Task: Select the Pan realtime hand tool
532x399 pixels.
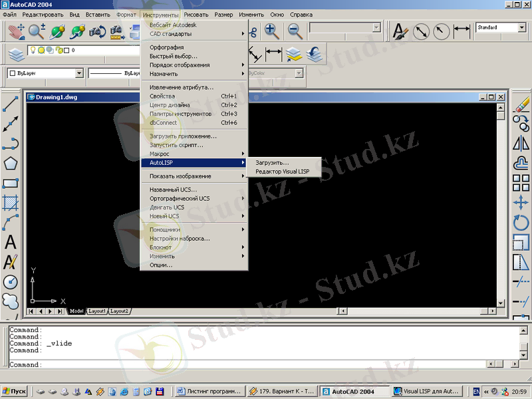Action: tap(15, 31)
